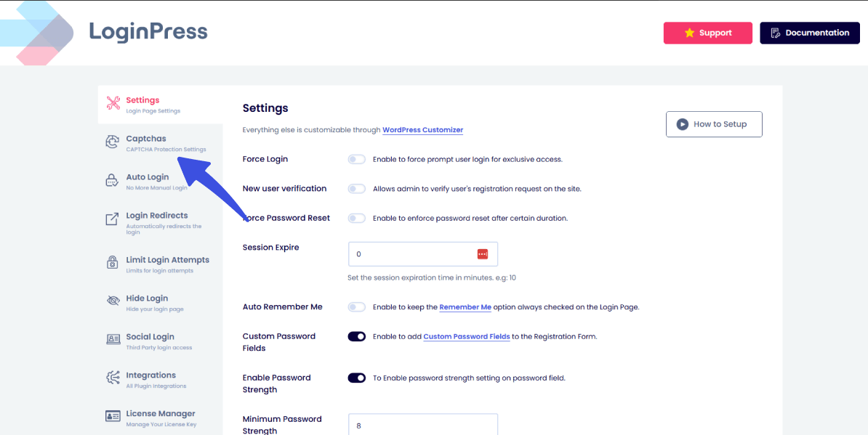Click the License Manager ID card icon
This screenshot has width=868, height=435.
click(113, 416)
